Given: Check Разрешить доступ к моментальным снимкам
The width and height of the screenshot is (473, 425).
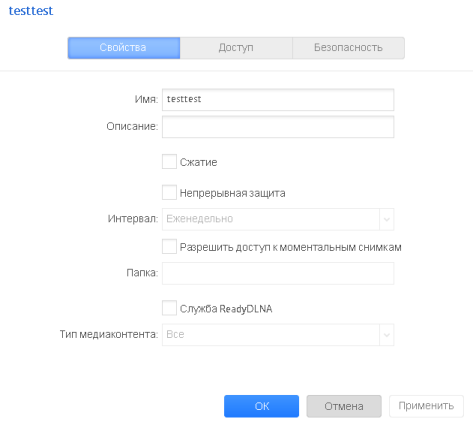Looking at the screenshot, I should 169,247.
